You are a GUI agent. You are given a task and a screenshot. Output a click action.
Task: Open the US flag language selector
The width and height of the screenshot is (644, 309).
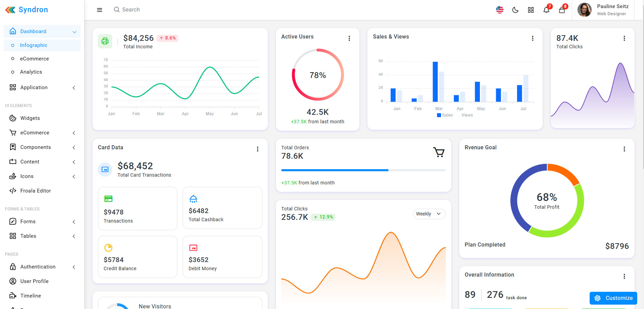[500, 10]
